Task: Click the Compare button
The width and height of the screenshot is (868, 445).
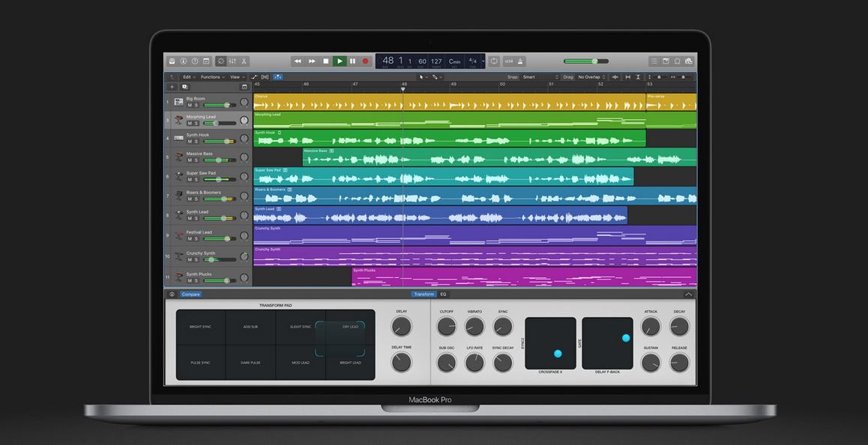Action: click(x=190, y=294)
